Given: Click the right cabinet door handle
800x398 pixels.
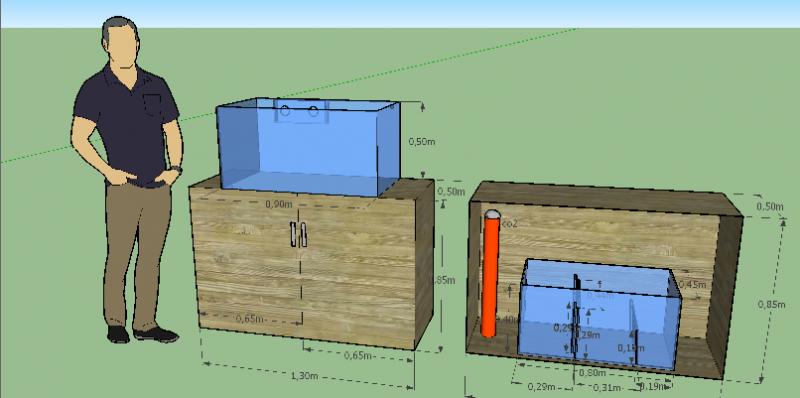Looking at the screenshot, I should coord(304,234).
